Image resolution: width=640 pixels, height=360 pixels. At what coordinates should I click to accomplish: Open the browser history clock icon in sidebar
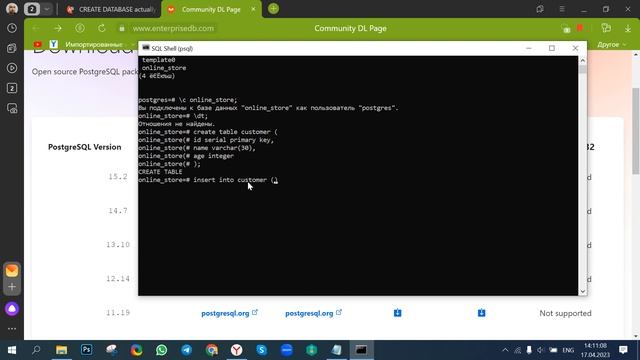[12, 28]
